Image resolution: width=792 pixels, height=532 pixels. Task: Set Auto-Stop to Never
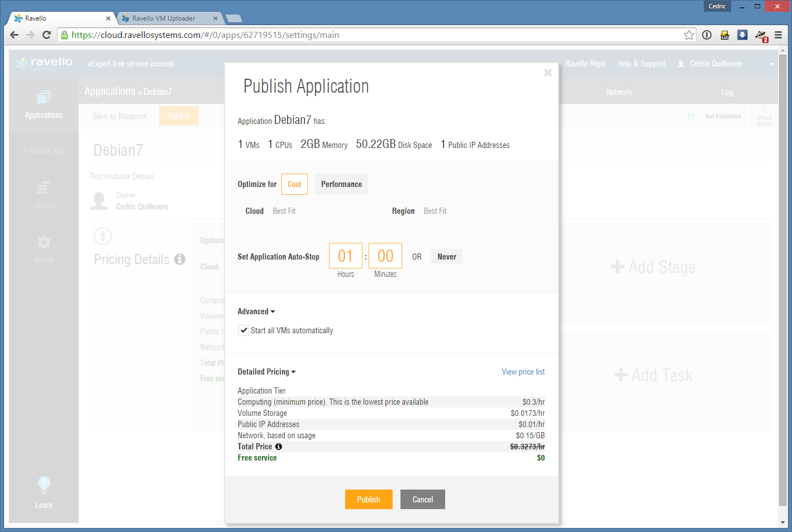(x=446, y=257)
